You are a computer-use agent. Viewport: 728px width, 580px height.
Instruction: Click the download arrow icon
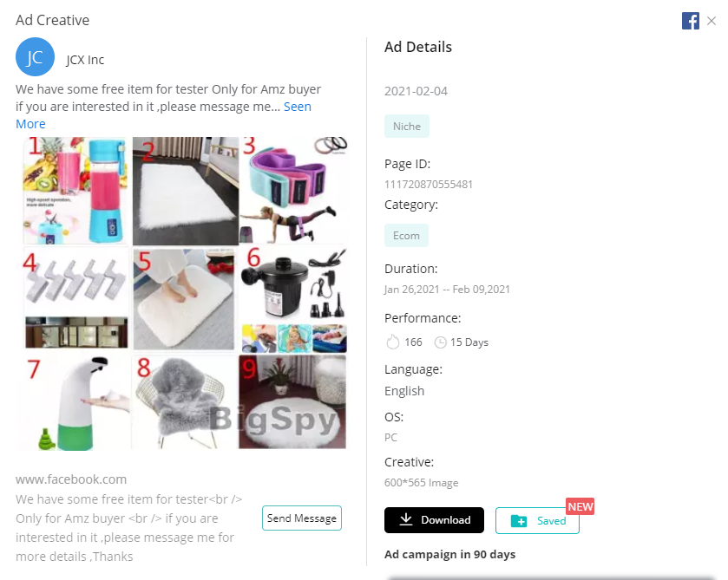pos(406,520)
